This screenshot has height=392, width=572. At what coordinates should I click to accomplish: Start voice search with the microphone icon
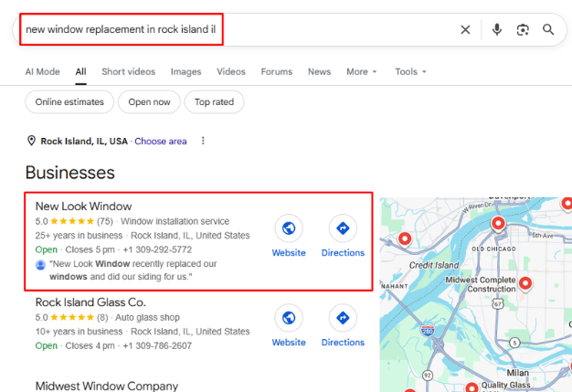(496, 29)
